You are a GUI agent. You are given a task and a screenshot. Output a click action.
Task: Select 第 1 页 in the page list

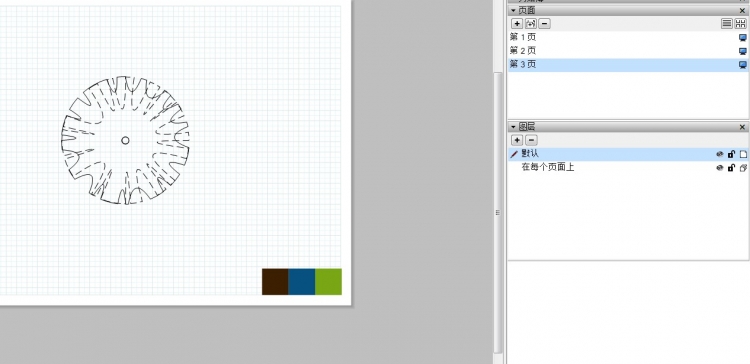point(628,38)
